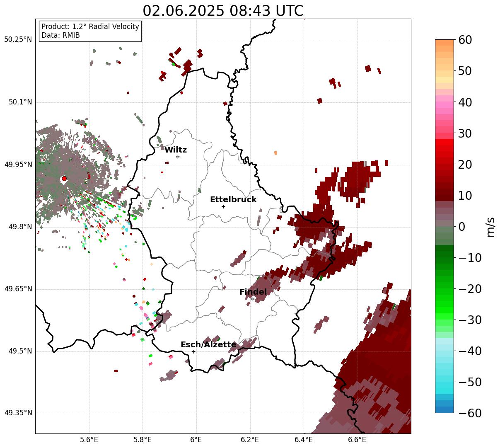Viewport: 500px width, 448px height.
Task: Click the cross marker below Findel
Action: (253, 299)
